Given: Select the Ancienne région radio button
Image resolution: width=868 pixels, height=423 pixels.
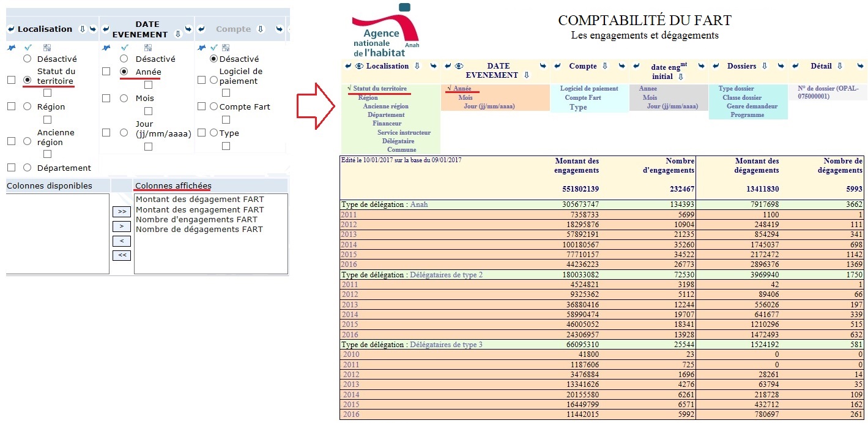Looking at the screenshot, I should pyautogui.click(x=27, y=141).
